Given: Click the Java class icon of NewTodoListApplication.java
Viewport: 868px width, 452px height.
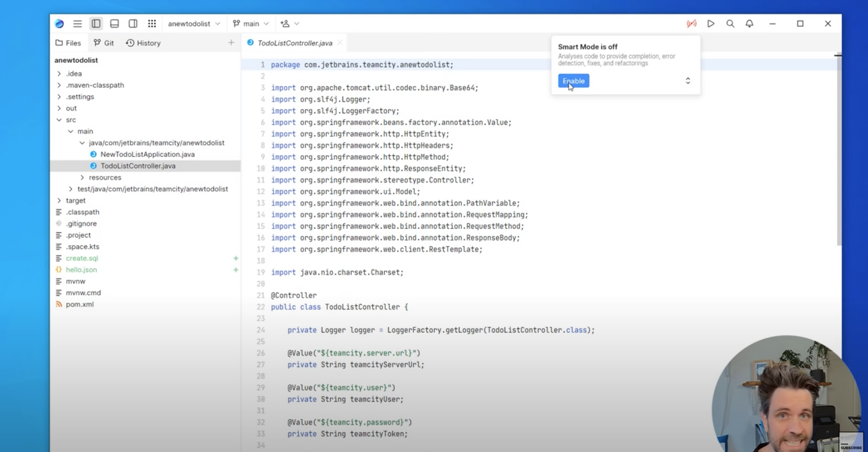Looking at the screenshot, I should (x=93, y=154).
